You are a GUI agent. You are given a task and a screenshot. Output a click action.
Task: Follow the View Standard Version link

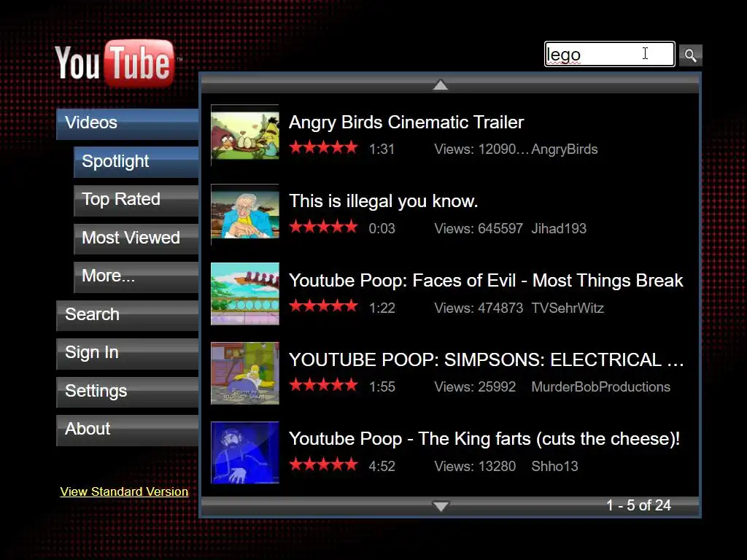[x=124, y=492]
